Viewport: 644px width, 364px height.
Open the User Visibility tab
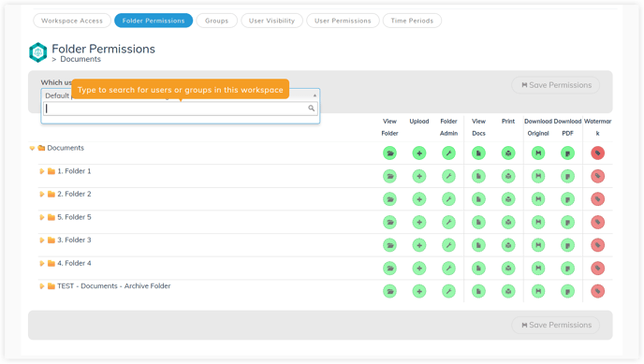click(271, 21)
